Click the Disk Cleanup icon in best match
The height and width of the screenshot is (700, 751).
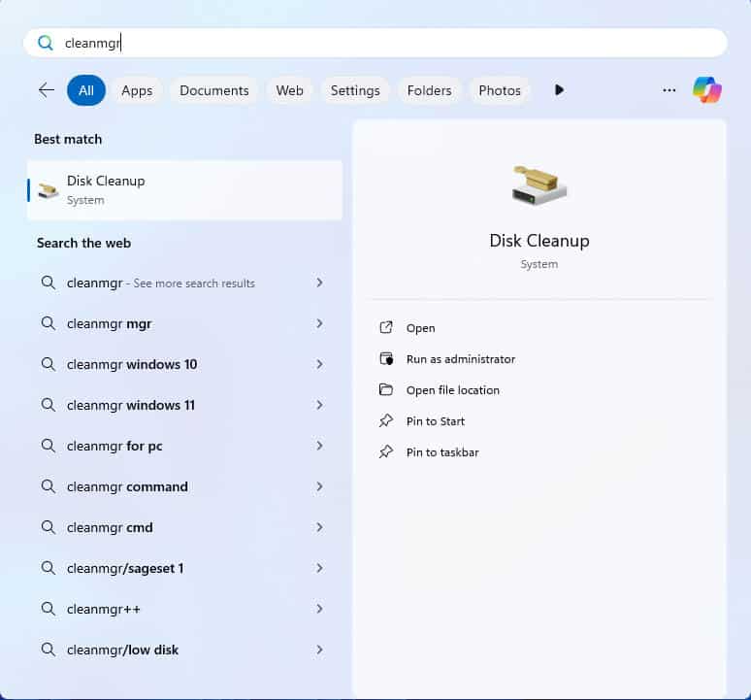48,190
